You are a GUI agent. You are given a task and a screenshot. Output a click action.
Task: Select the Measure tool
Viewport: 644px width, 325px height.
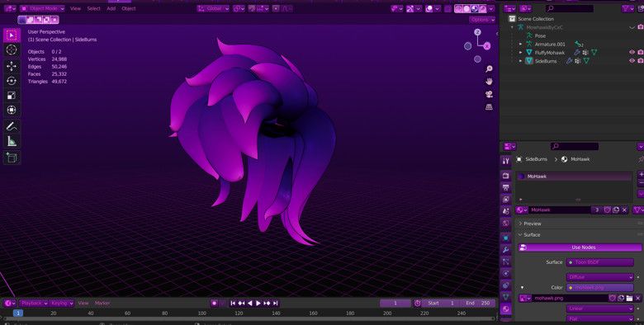tap(12, 141)
